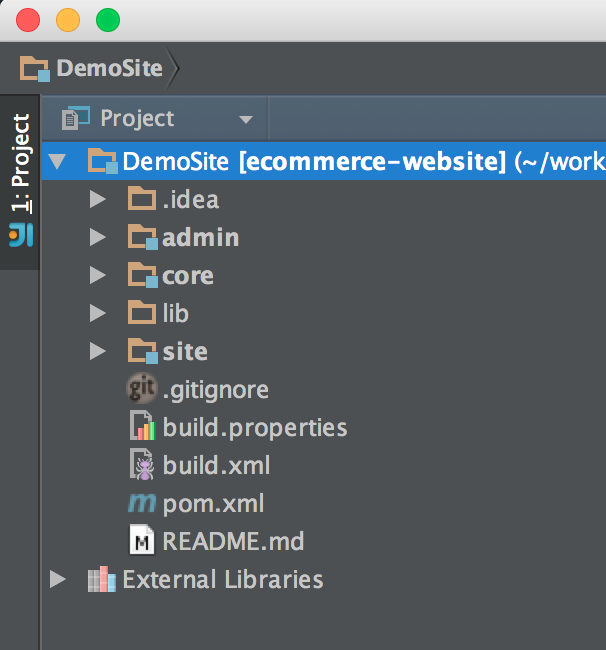Open the Project view dropdown arrow
Screen dimensions: 606x650
click(245, 120)
